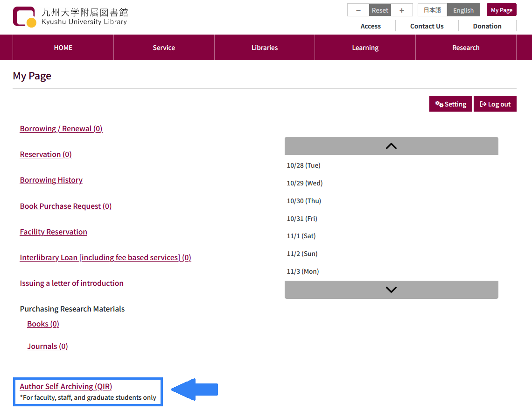Open Interlibrary Loan link

pos(105,257)
